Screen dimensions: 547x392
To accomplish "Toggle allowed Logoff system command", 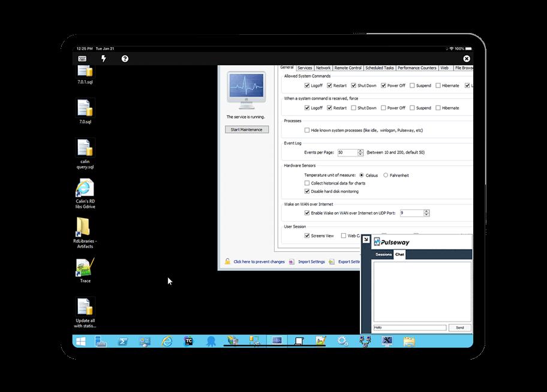I will coord(307,86).
